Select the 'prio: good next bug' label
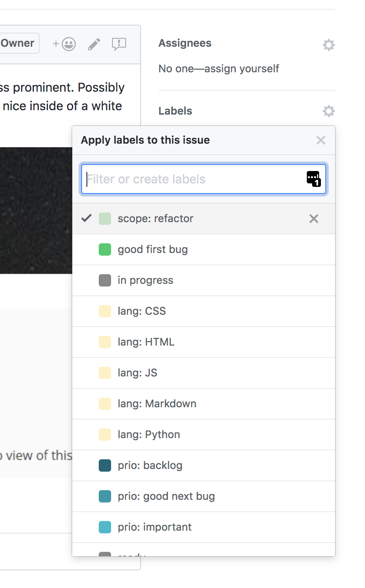Image resolution: width=365 pixels, height=588 pixels. coord(166,496)
